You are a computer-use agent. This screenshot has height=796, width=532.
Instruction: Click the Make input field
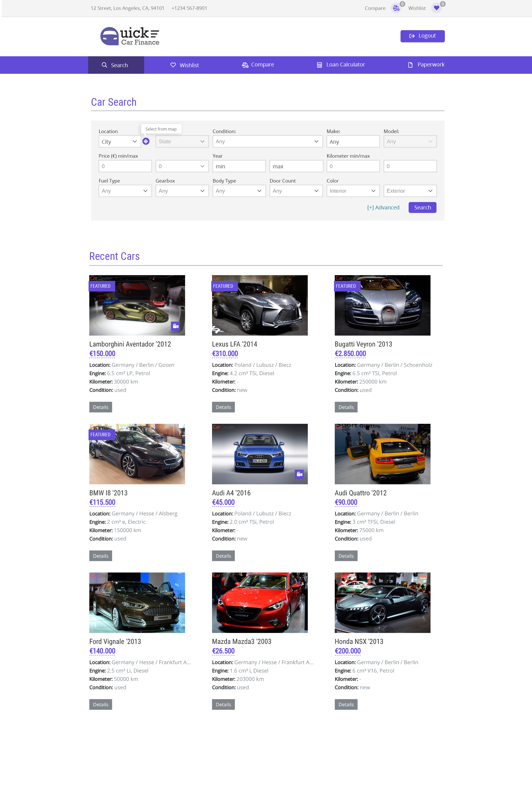pos(353,141)
